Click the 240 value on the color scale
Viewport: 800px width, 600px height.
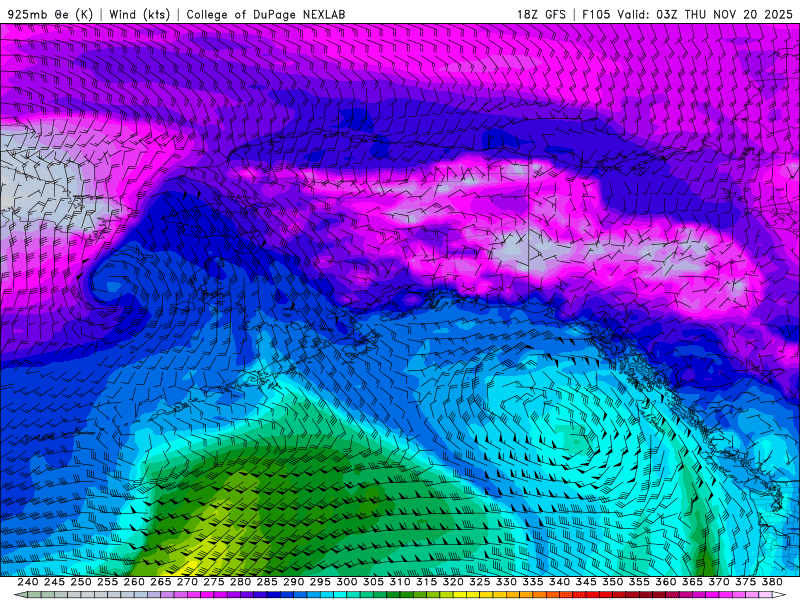click(28, 582)
